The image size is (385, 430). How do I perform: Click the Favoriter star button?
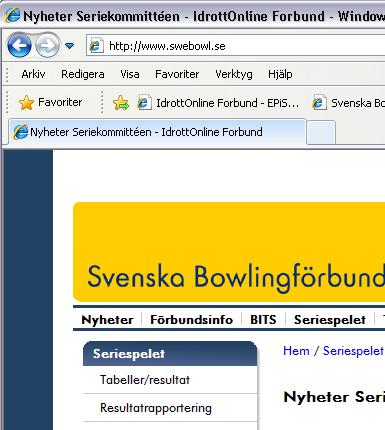[50, 102]
